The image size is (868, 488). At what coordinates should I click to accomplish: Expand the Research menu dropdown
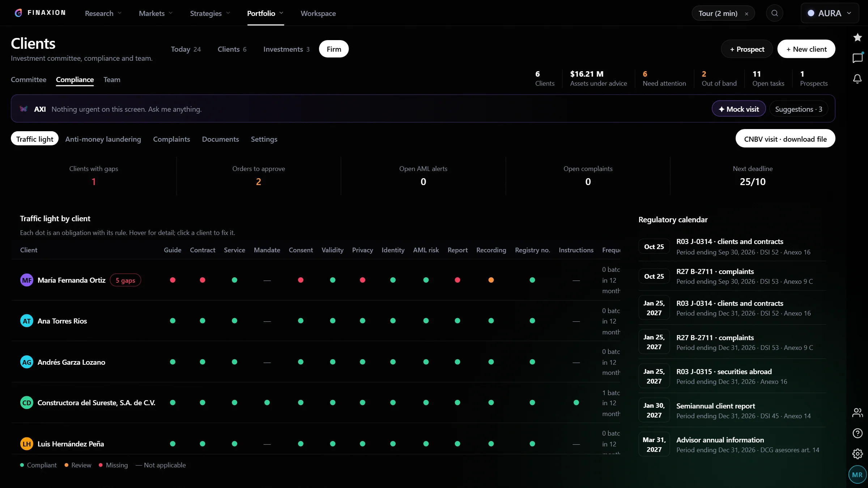(x=103, y=13)
